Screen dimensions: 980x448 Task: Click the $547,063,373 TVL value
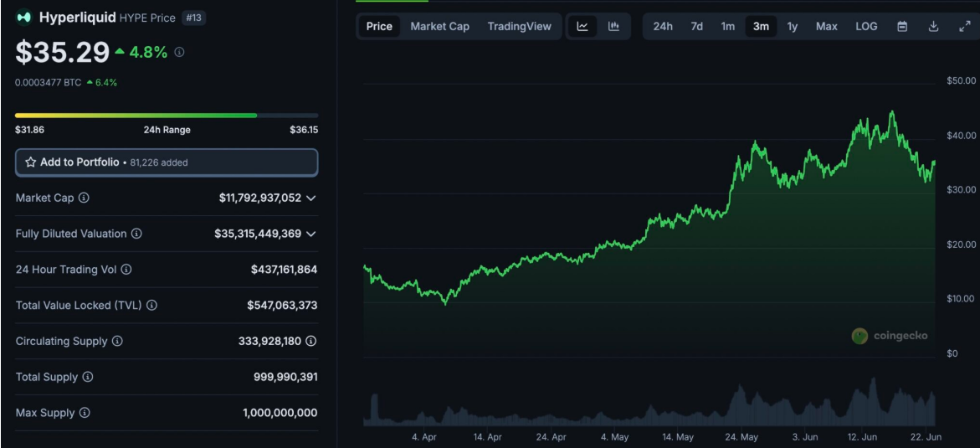283,306
